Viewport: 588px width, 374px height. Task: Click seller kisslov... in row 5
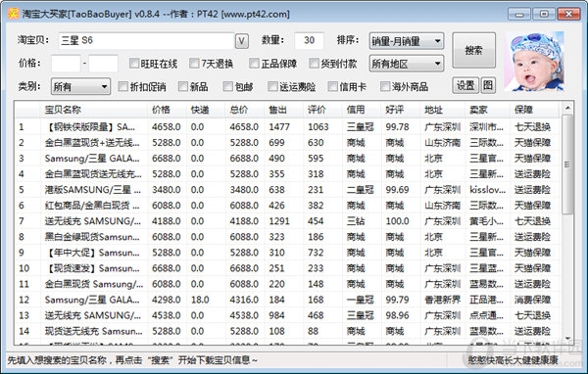(487, 190)
